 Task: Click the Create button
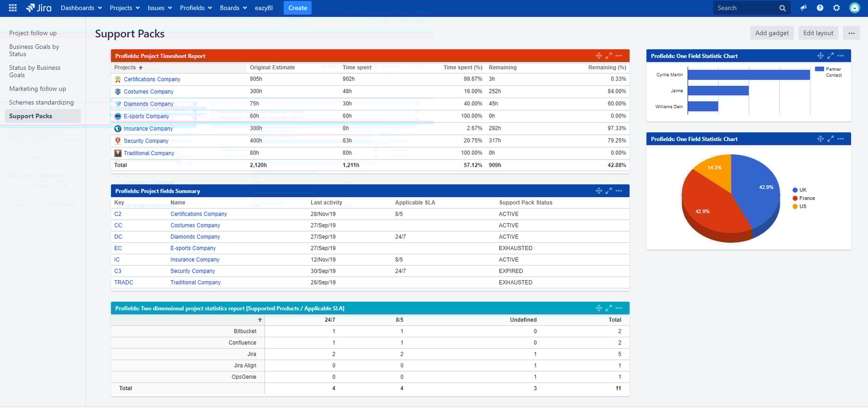coord(297,8)
